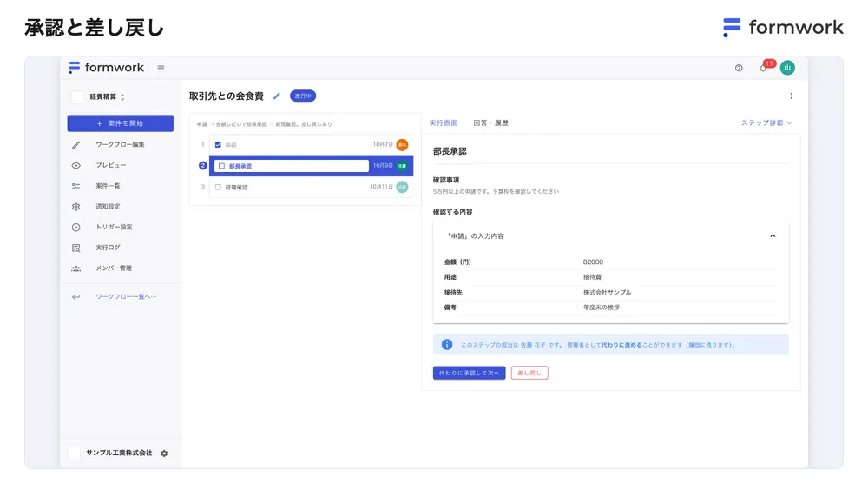Click 代わりに承認して次へ button

point(469,373)
